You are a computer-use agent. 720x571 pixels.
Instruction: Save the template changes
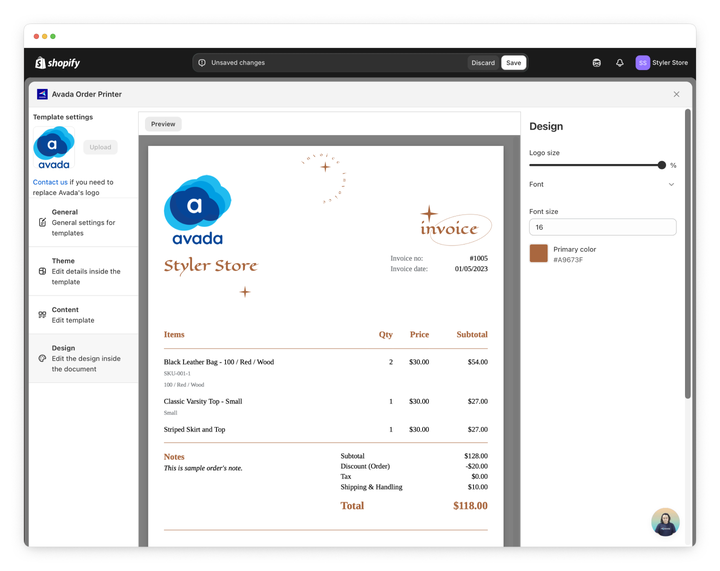point(513,63)
